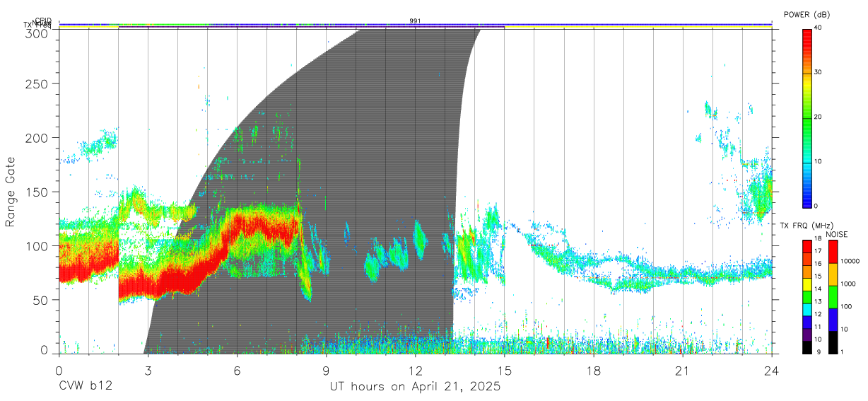Image resolution: width=868 pixels, height=401 pixels.
Task: Click the TX FRQ (MHz) legend title
Action: click(807, 226)
